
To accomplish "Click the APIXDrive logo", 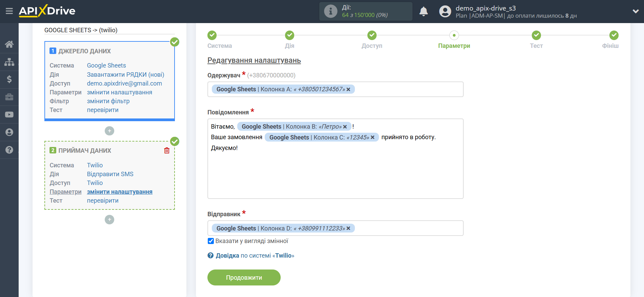I will tap(47, 11).
